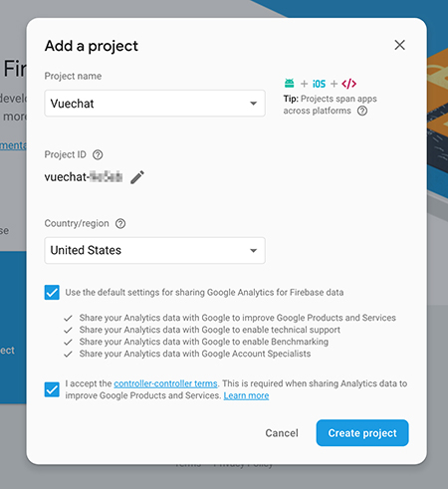This screenshot has height=489, width=448.
Task: Click the vuechat project ID text
Action: (84, 177)
